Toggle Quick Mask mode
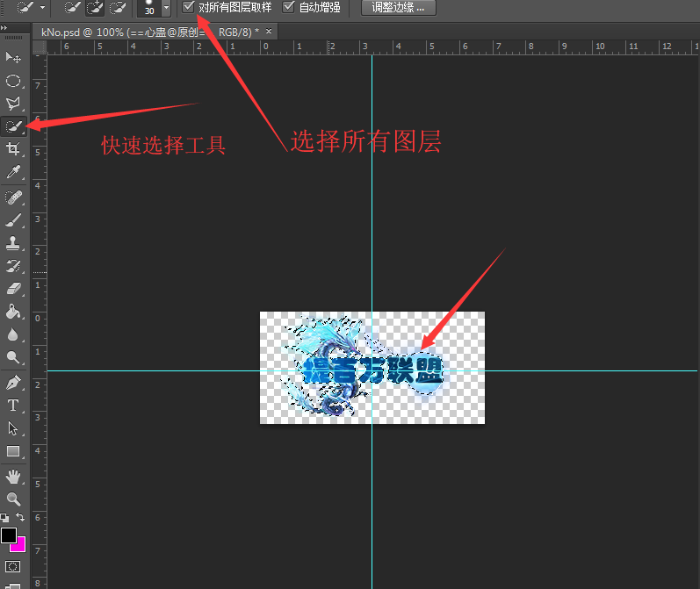This screenshot has width=700, height=589. (x=12, y=567)
